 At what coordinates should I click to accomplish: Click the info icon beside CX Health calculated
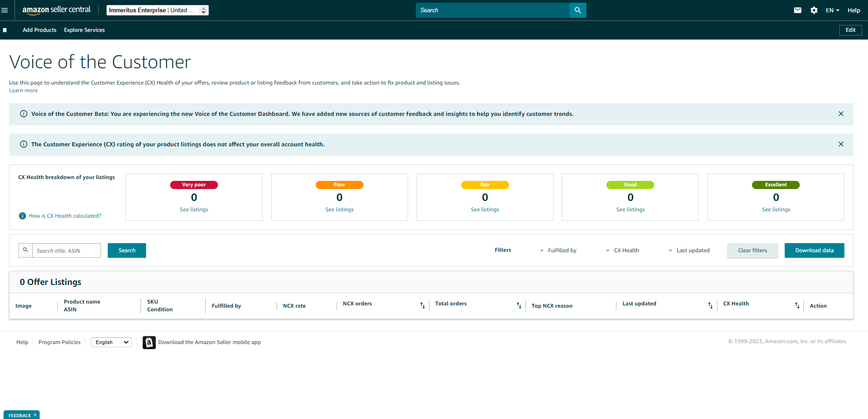pyautogui.click(x=22, y=216)
